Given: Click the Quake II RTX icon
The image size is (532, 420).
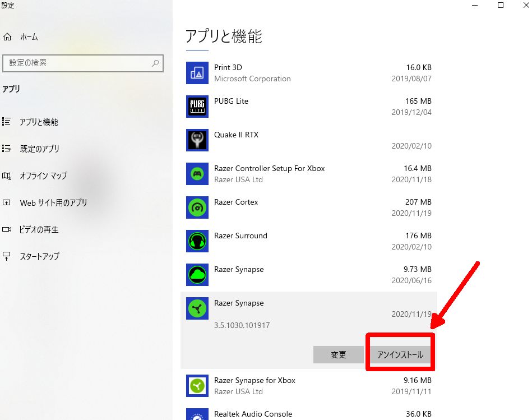Looking at the screenshot, I should pos(197,140).
